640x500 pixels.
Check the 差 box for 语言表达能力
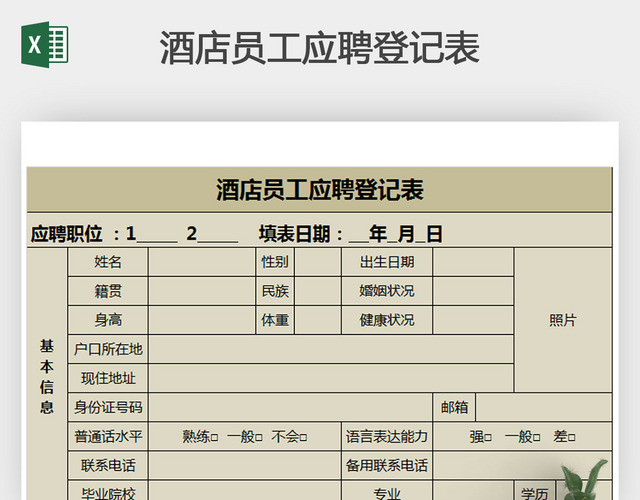point(572,438)
